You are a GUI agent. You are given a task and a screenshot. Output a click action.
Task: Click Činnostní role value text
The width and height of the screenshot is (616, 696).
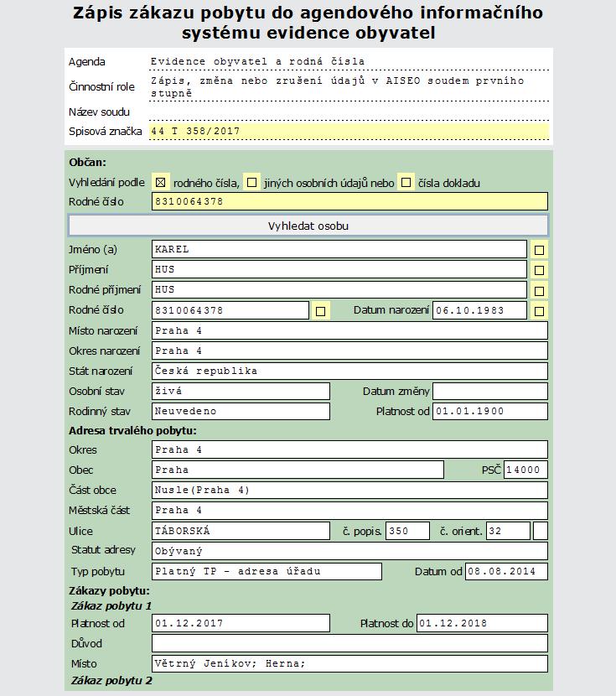tap(337, 86)
